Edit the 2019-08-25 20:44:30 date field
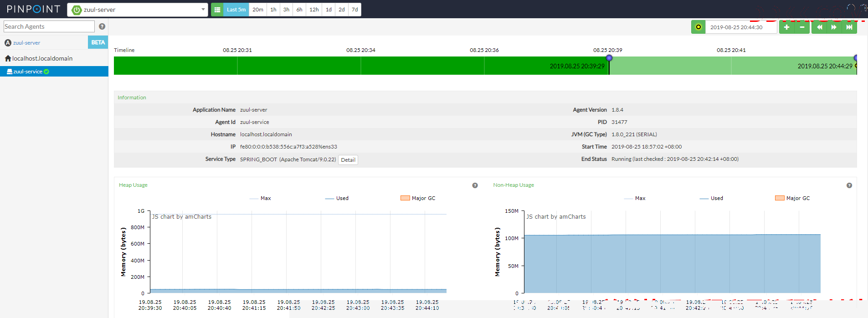 pyautogui.click(x=741, y=27)
